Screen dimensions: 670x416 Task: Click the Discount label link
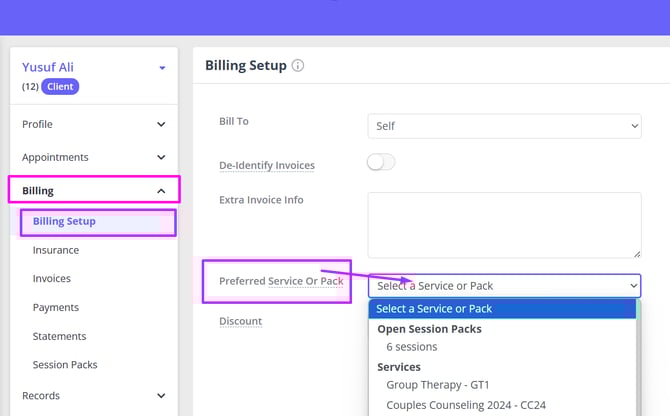(240, 322)
